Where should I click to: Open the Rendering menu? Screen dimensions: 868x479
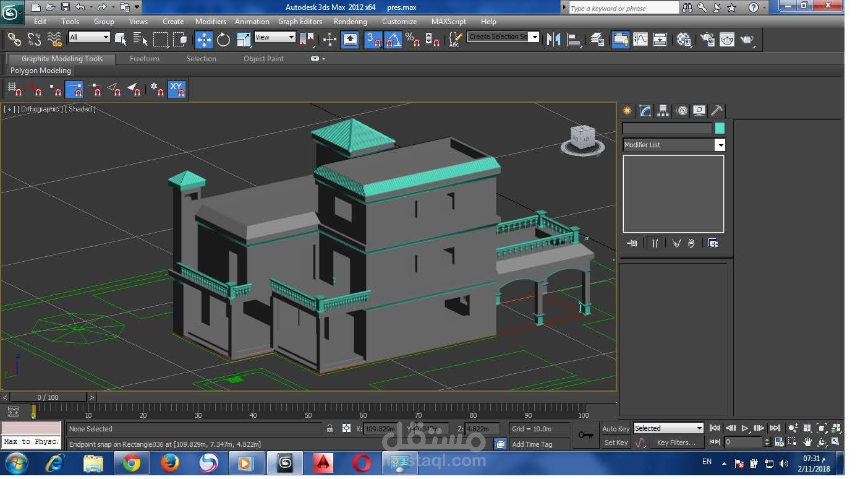351,21
